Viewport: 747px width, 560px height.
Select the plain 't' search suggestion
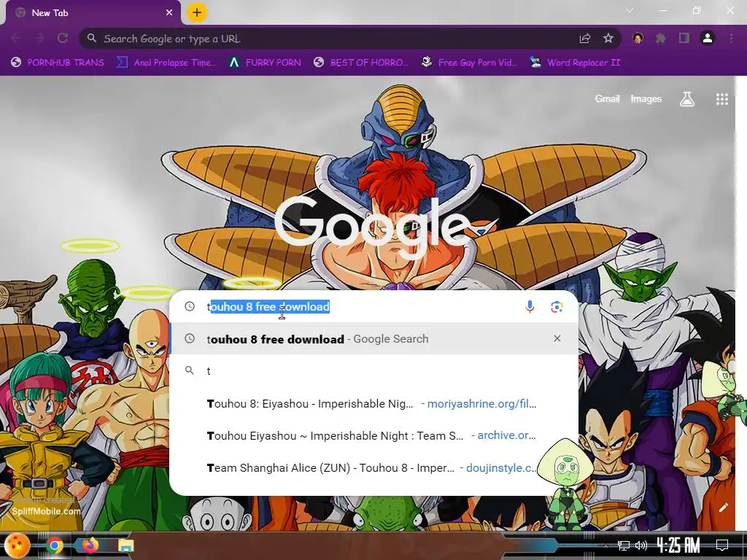point(374,370)
